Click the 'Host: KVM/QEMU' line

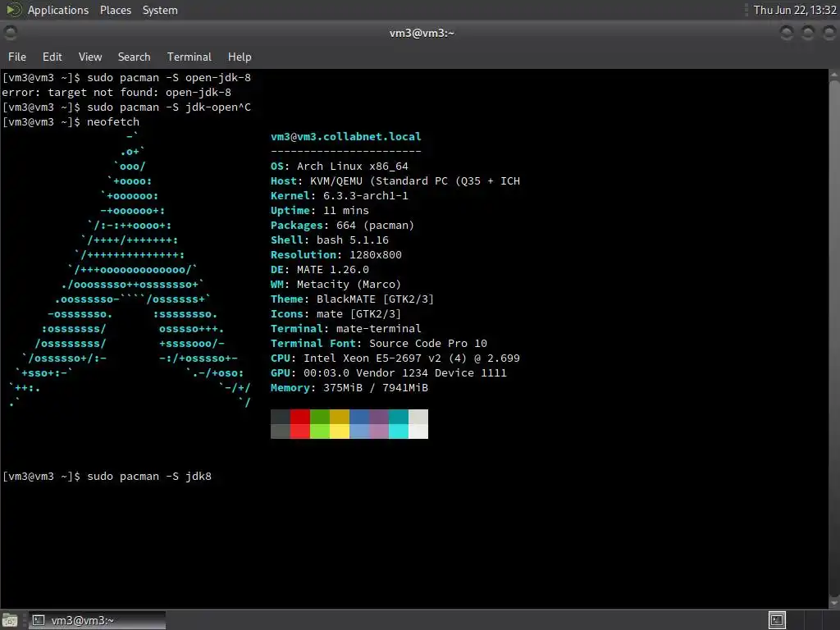click(x=395, y=181)
